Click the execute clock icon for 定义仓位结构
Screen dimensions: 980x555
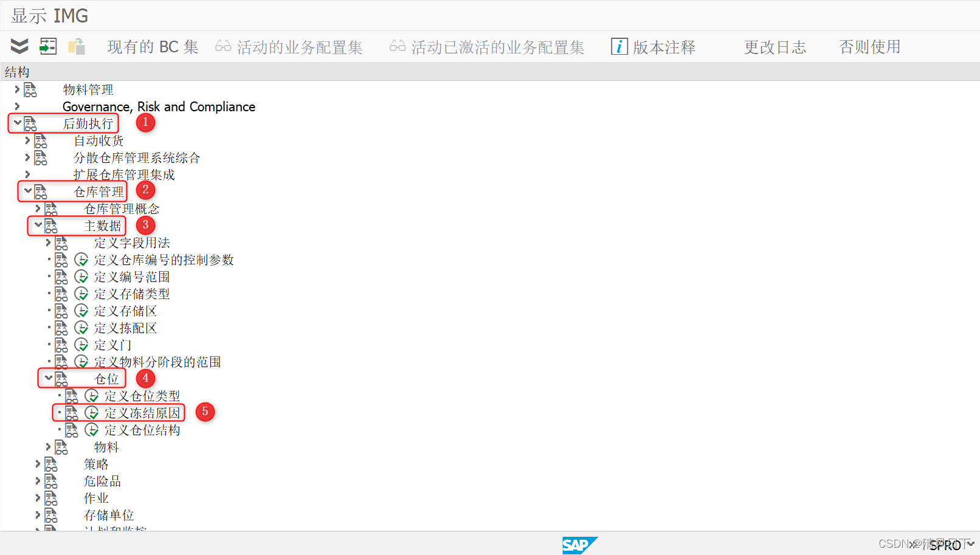click(92, 430)
